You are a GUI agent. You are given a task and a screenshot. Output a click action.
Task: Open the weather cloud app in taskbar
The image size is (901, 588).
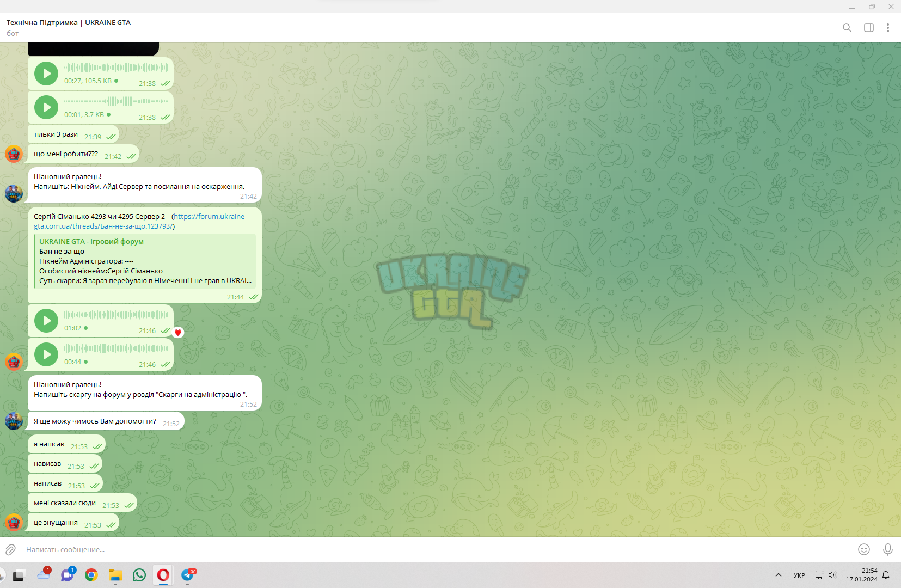[44, 575]
